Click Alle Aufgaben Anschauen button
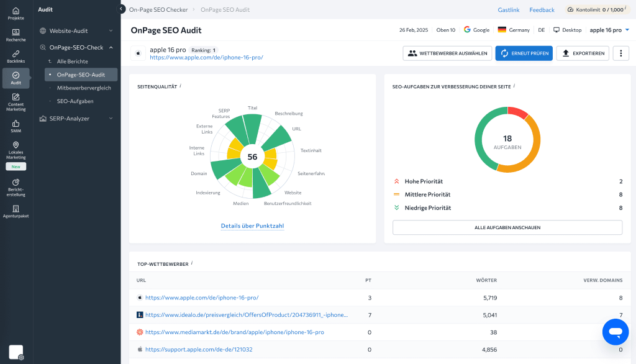This screenshot has width=636, height=364. (507, 227)
